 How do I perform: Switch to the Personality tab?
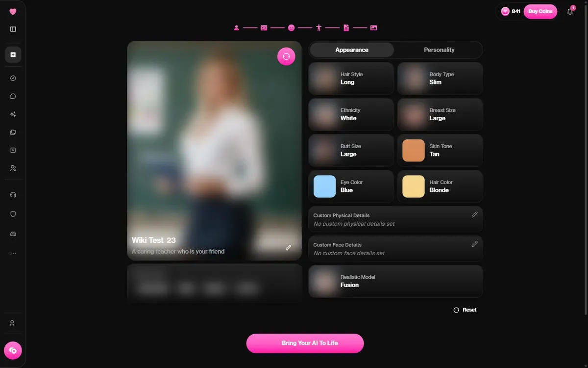(x=439, y=50)
